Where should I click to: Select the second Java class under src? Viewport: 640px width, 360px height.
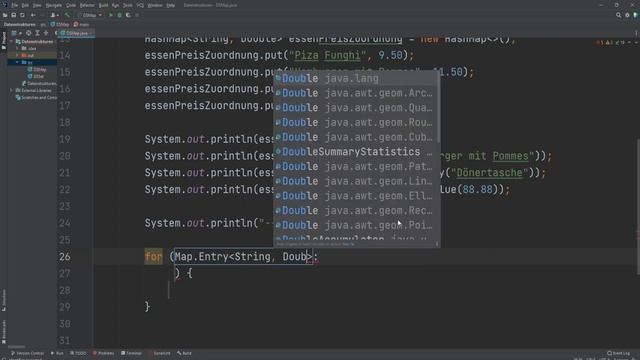tap(36, 76)
